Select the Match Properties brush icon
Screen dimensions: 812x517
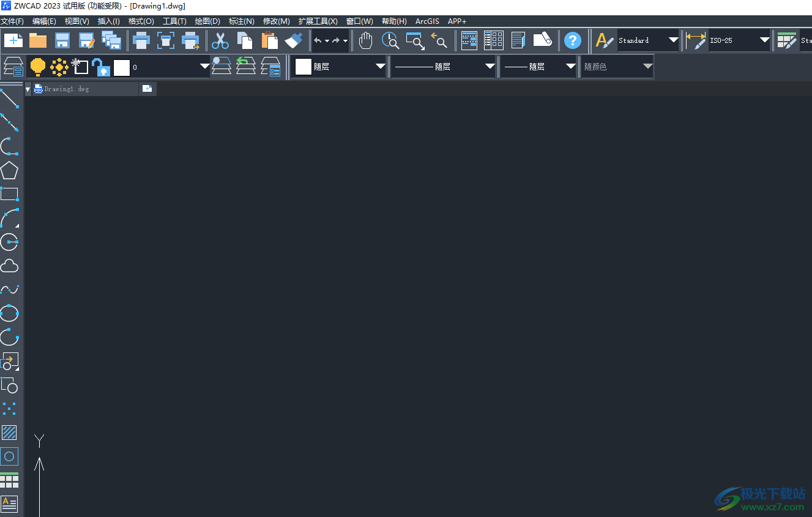[x=294, y=40]
